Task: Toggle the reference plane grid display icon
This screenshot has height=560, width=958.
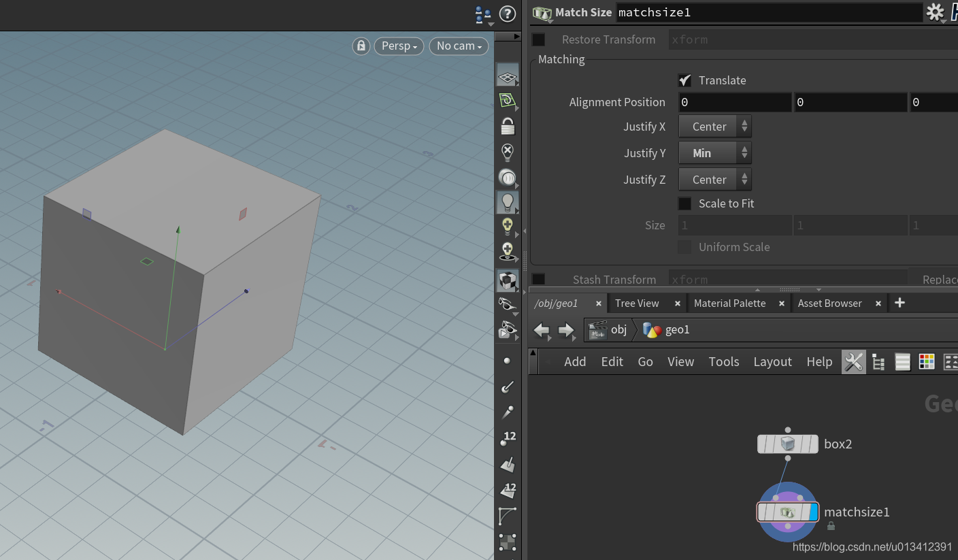Action: [x=507, y=76]
